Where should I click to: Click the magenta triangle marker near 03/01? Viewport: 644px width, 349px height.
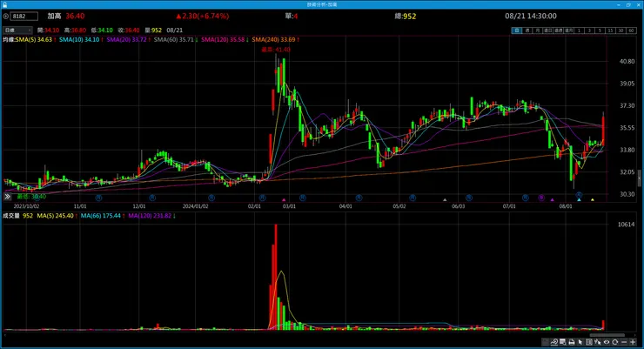pos(284,200)
